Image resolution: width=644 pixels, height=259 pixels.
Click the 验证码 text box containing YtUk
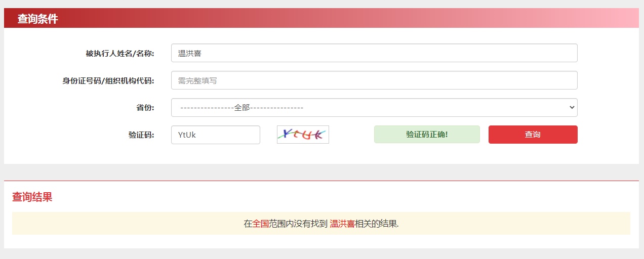[215, 135]
